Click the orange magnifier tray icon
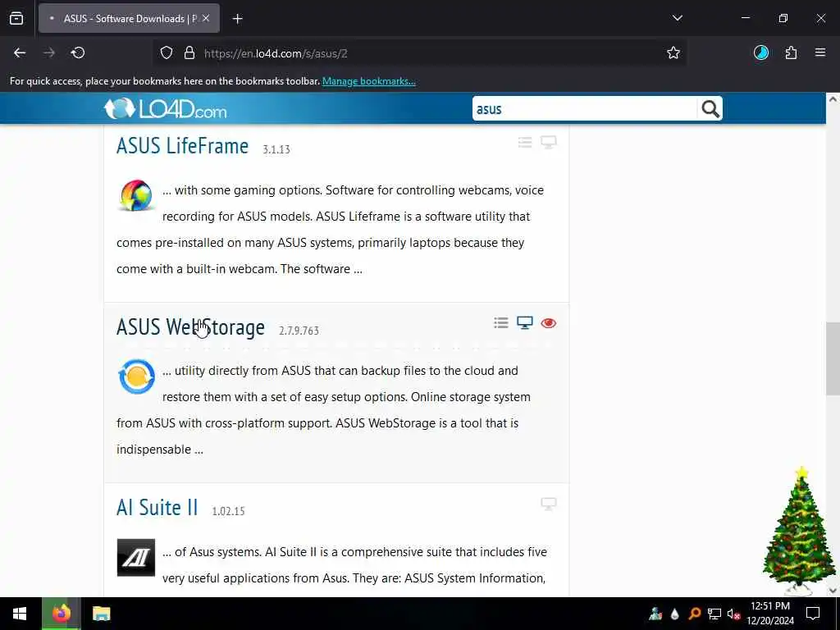Image resolution: width=840 pixels, height=630 pixels. (695, 614)
